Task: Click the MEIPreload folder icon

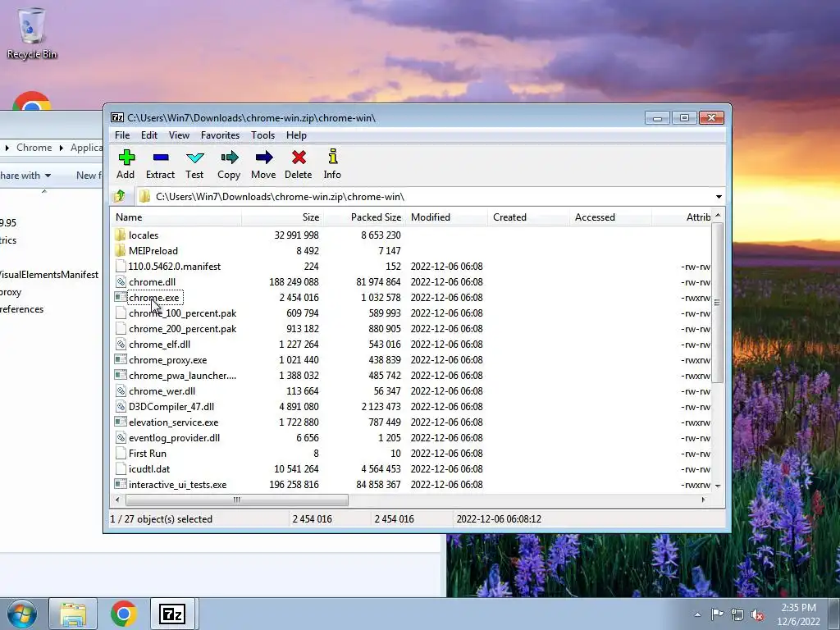Action: [x=120, y=250]
